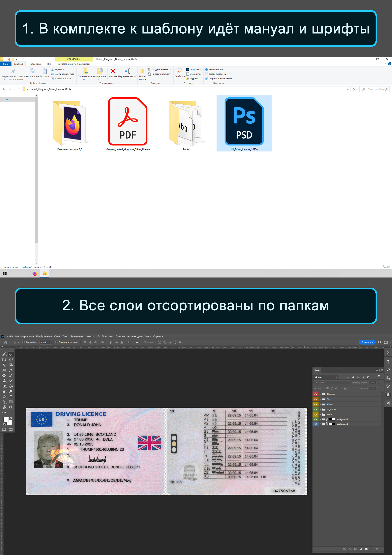Select the Eyedropper tool
This screenshot has height=555, width=392.
click(11, 370)
